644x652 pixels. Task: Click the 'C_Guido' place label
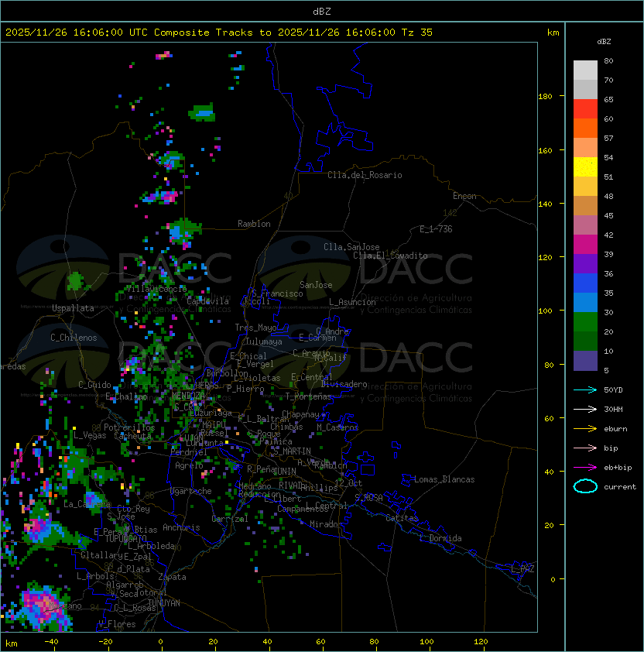coord(94,385)
